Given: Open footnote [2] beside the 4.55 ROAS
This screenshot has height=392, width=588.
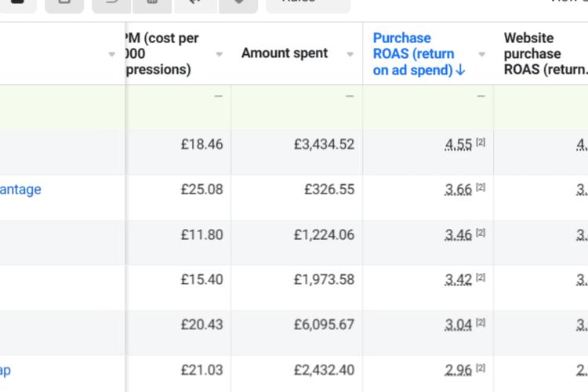Looking at the screenshot, I should pyautogui.click(x=481, y=142).
